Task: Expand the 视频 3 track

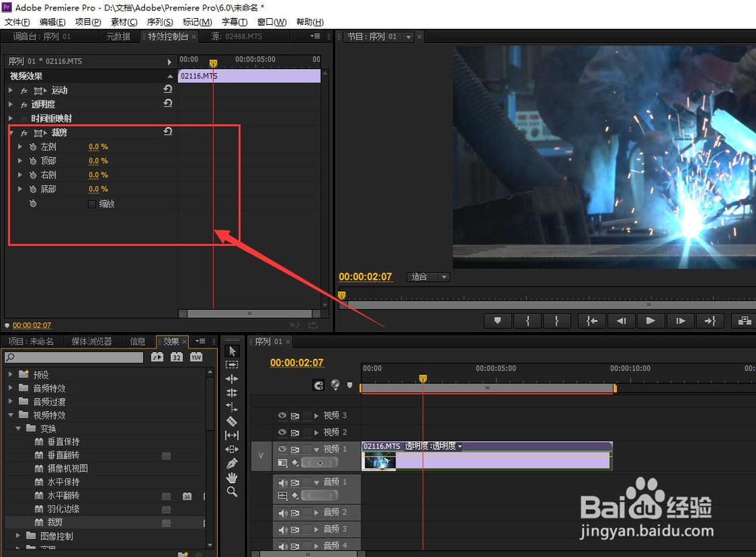Action: (316, 416)
